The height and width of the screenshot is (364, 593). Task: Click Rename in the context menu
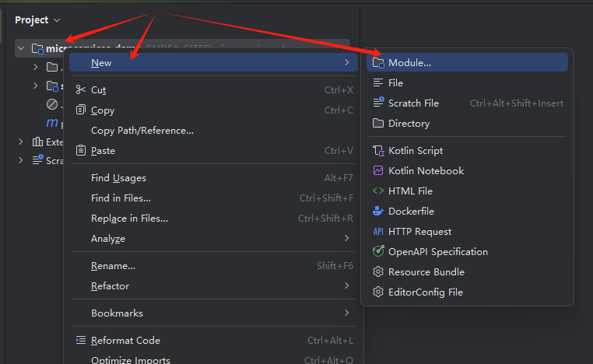click(114, 266)
